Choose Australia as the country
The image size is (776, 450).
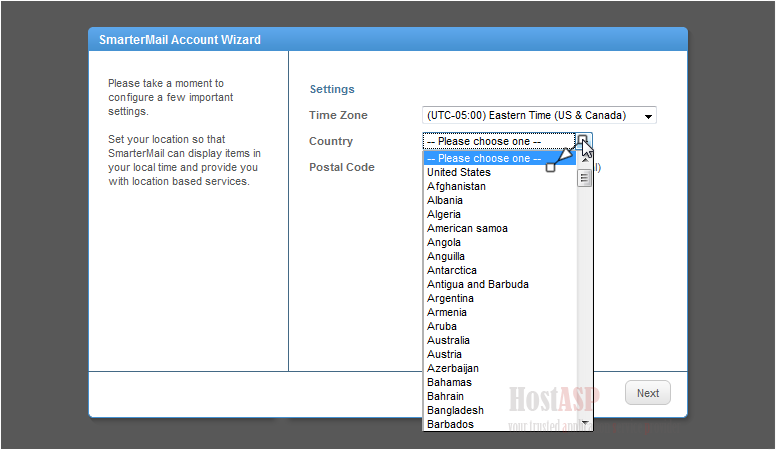(x=448, y=340)
